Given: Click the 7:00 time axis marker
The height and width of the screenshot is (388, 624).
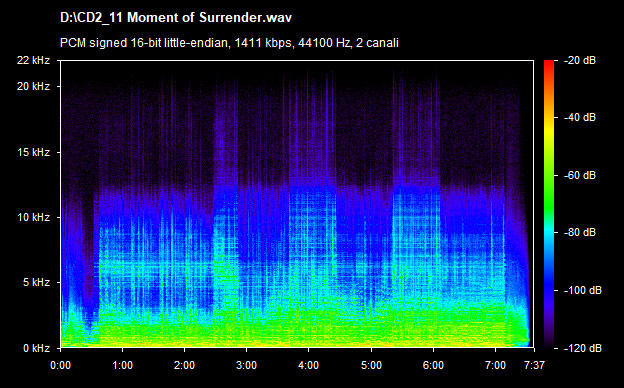Looking at the screenshot, I should (495, 365).
